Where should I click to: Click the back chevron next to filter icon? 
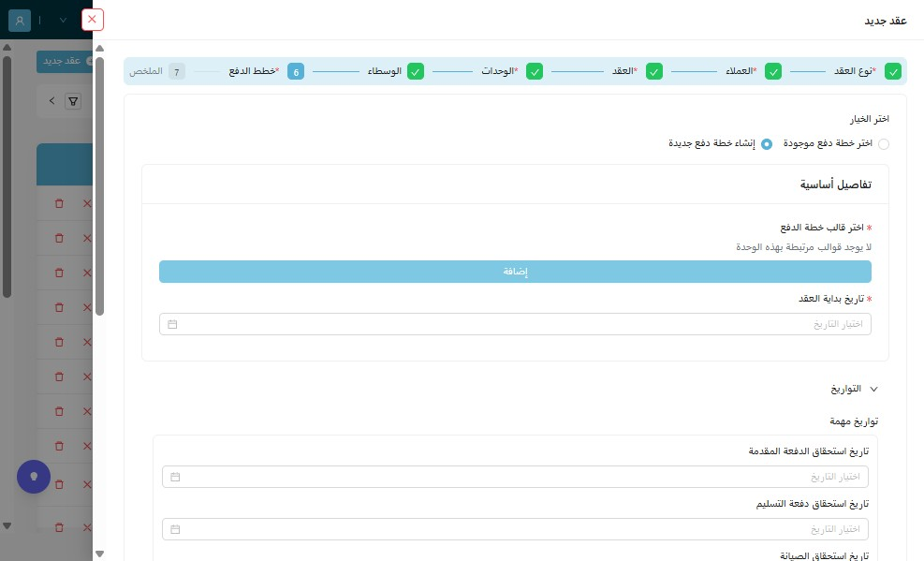[x=51, y=101]
